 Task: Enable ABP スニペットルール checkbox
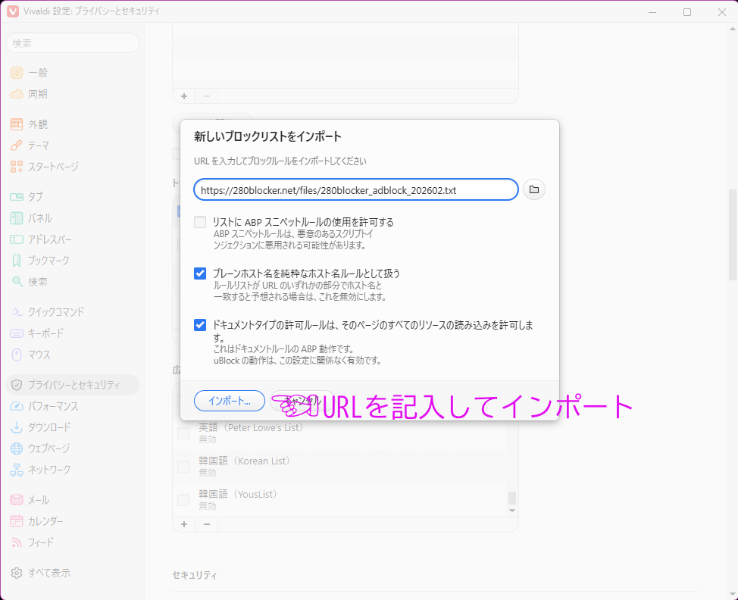coord(200,222)
